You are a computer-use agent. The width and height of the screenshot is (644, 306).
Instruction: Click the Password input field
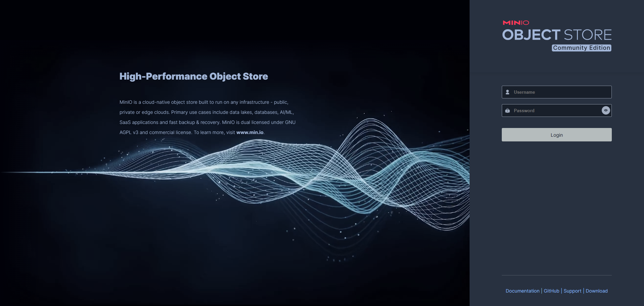click(556, 111)
